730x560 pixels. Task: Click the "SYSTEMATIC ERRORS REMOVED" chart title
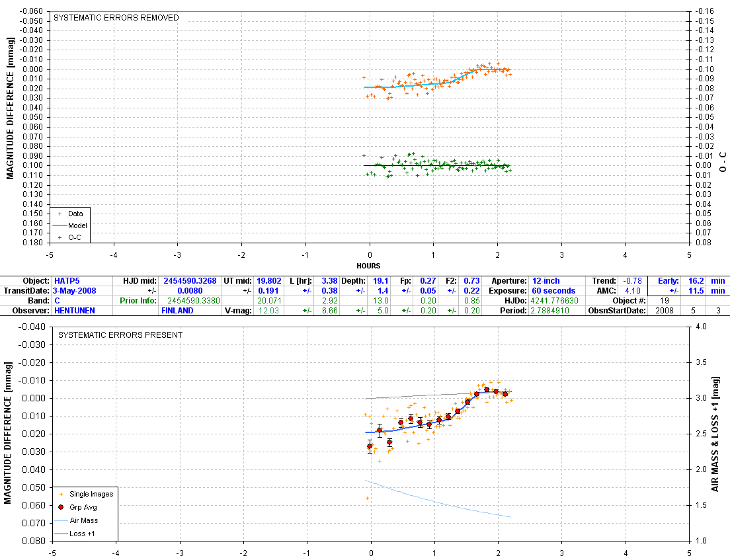116,18
